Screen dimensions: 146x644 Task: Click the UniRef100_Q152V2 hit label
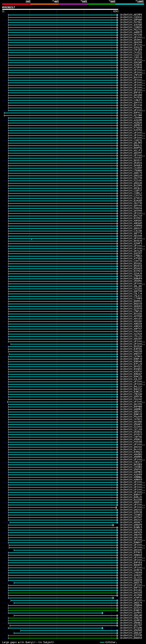coord(131,608)
